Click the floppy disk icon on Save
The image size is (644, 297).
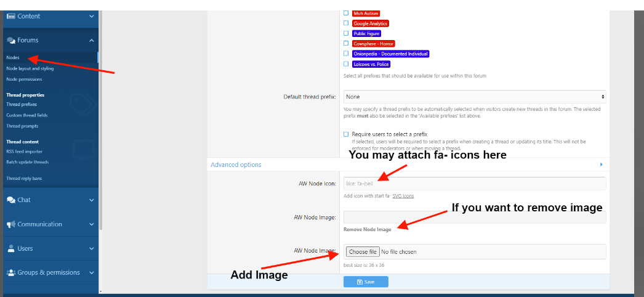pos(360,282)
